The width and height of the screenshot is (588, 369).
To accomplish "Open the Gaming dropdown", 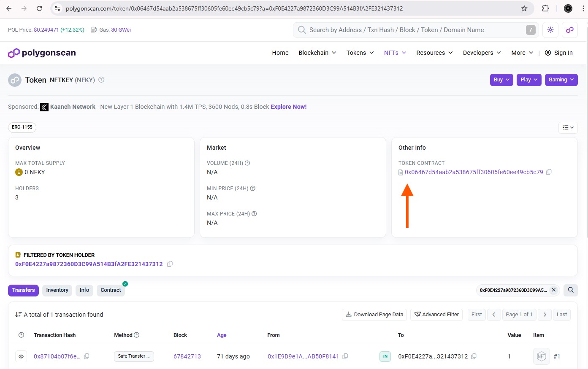I will [561, 80].
